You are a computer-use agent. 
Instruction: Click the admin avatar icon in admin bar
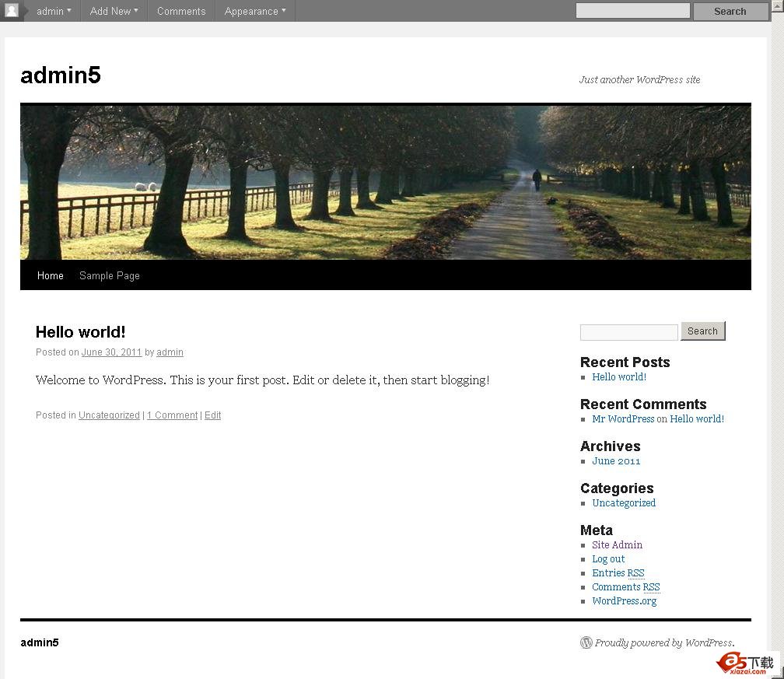pyautogui.click(x=11, y=10)
